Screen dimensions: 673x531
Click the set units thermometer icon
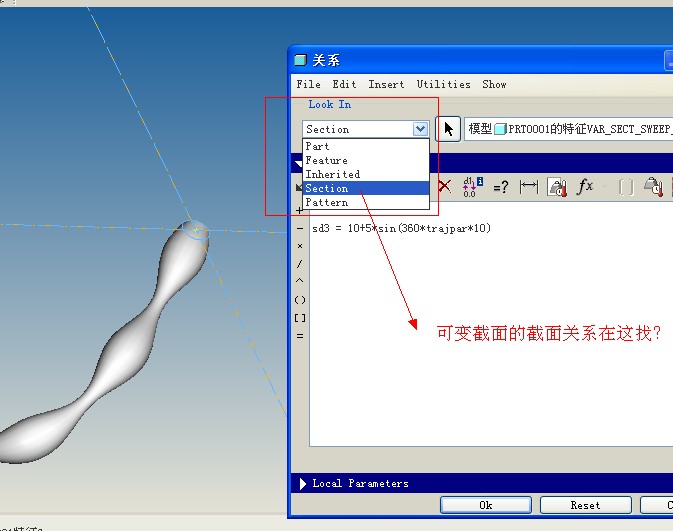[x=557, y=187]
